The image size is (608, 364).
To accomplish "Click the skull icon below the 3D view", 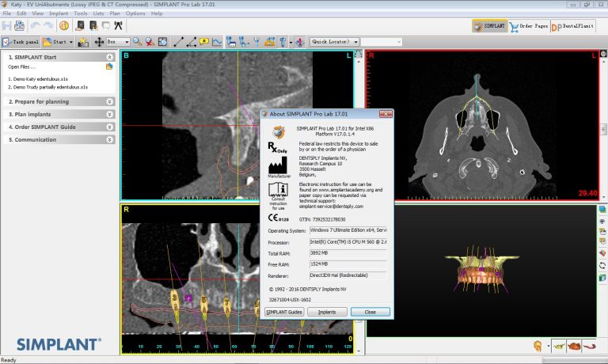I will 538,346.
